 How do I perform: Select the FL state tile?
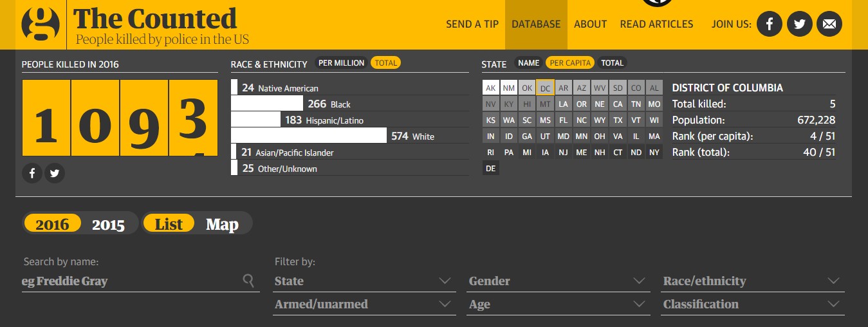(563, 120)
